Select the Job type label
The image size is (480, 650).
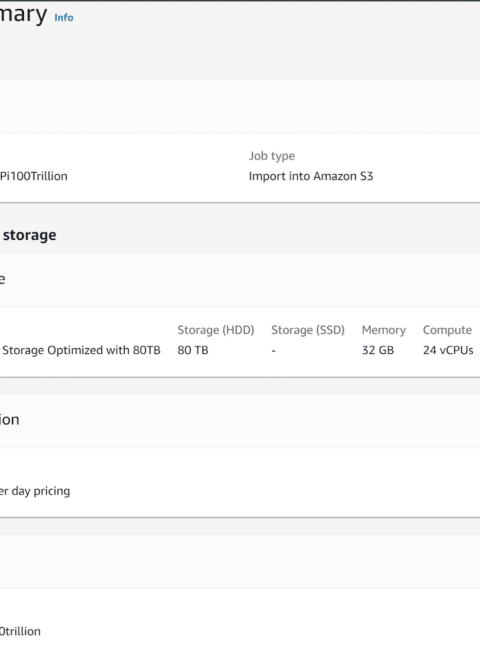[x=272, y=156]
